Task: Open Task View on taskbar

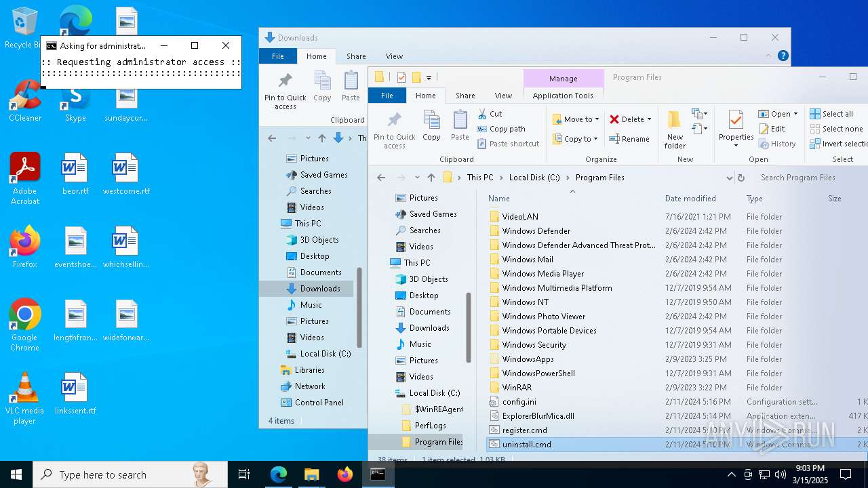Action: [244, 474]
